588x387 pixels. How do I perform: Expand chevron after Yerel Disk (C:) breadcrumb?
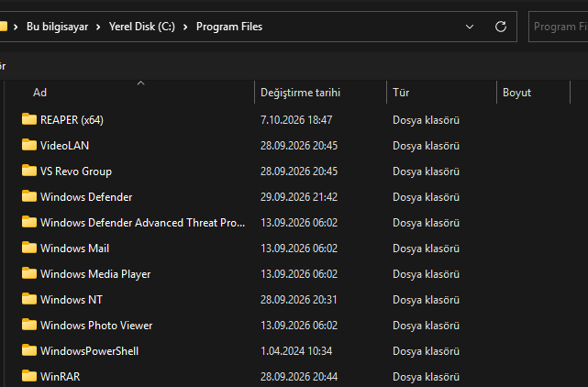coord(185,27)
